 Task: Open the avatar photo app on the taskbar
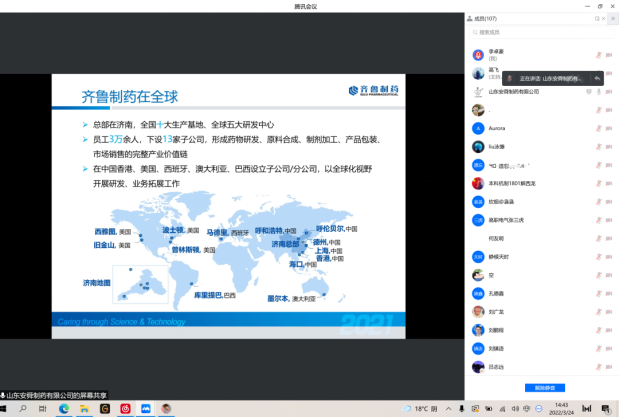166,409
